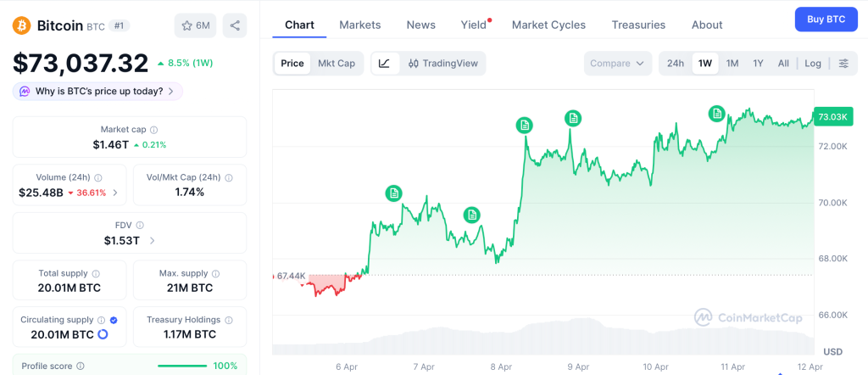Click the star watchlist button showing 6M

click(195, 25)
